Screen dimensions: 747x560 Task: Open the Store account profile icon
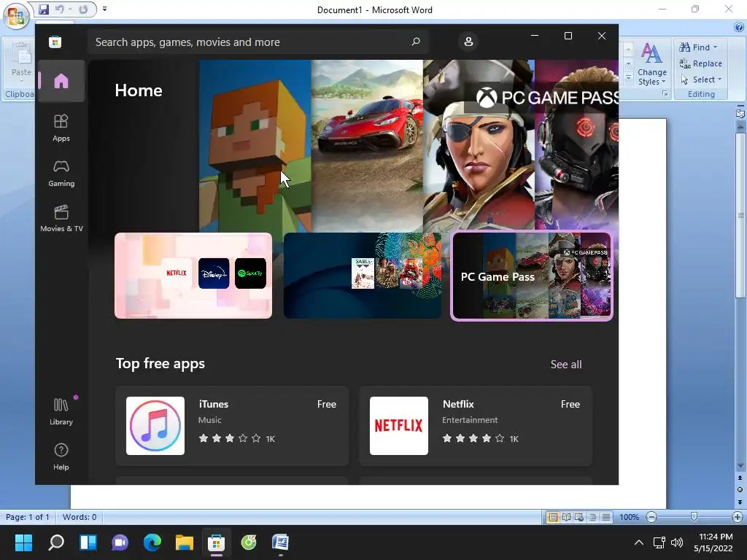coord(468,42)
